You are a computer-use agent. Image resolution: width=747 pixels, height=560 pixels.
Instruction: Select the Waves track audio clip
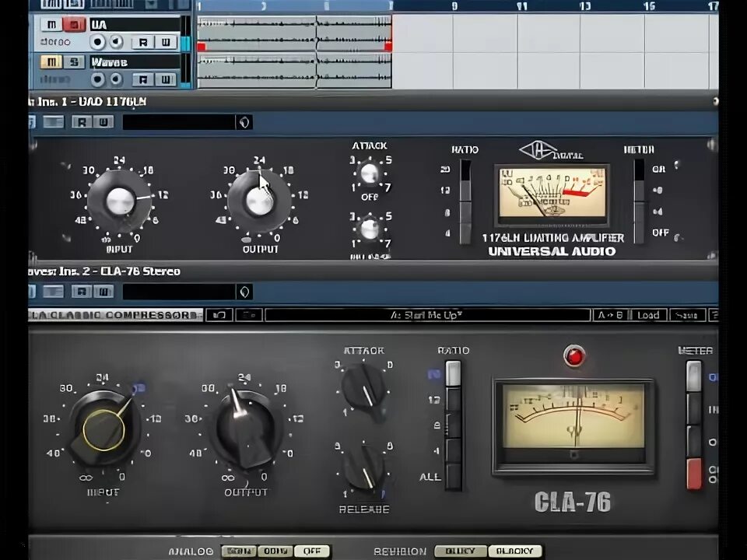pyautogui.click(x=294, y=71)
